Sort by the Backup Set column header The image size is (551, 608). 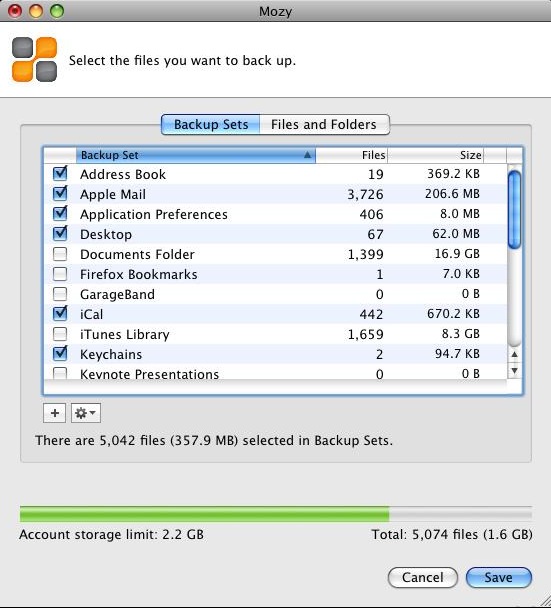pyautogui.click(x=196, y=155)
